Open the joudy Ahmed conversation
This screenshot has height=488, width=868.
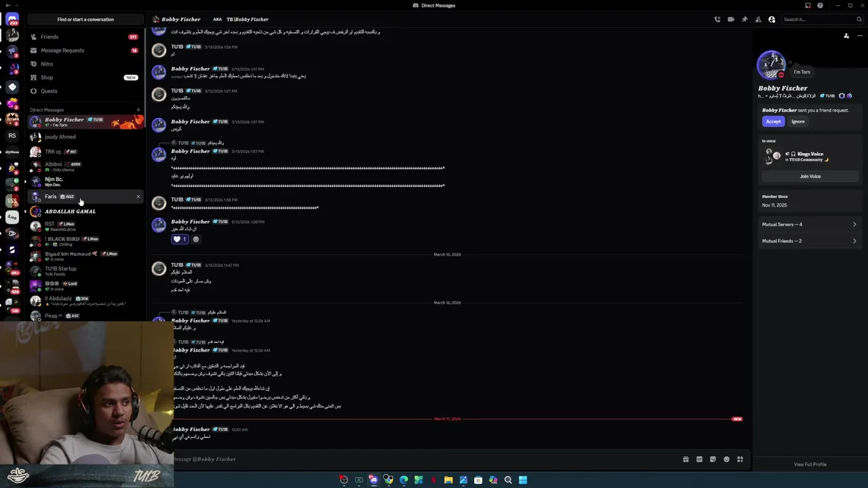click(85, 137)
